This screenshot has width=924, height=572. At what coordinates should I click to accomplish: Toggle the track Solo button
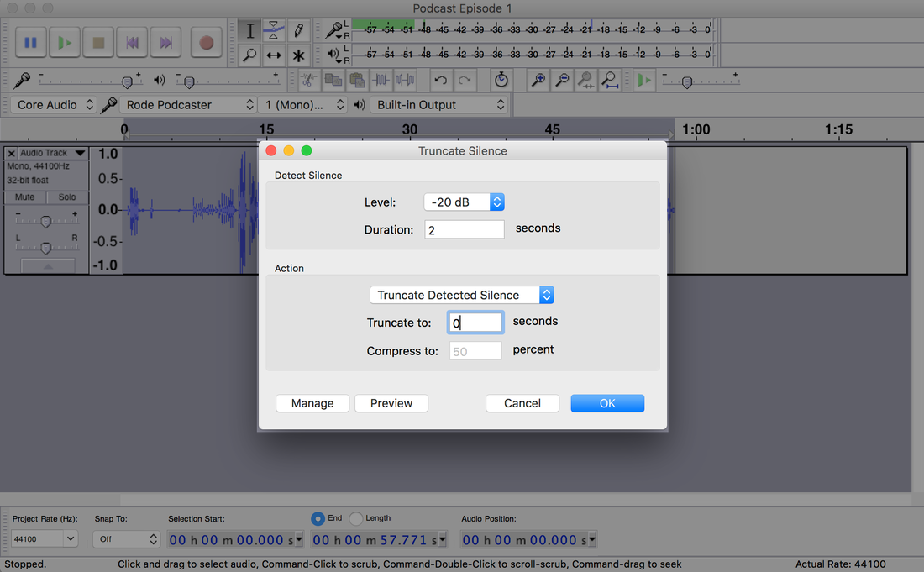[66, 197]
